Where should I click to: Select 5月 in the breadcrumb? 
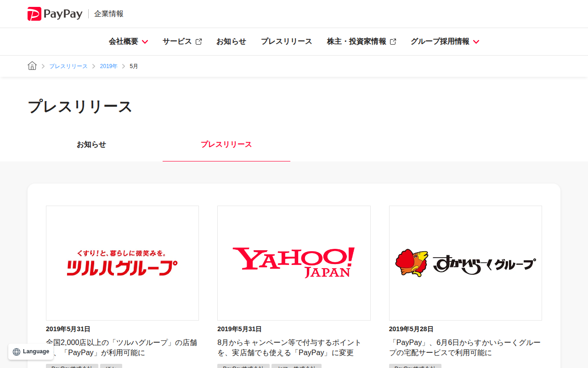134,66
